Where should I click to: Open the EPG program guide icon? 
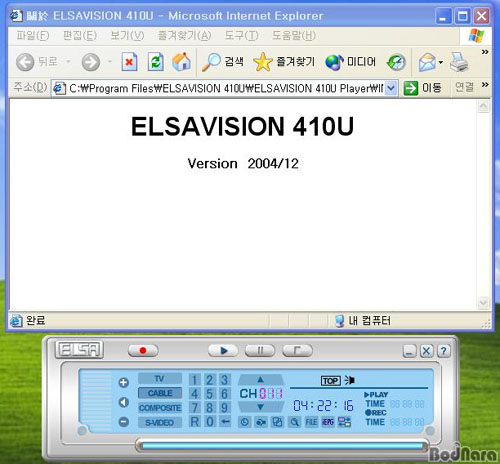[328, 422]
